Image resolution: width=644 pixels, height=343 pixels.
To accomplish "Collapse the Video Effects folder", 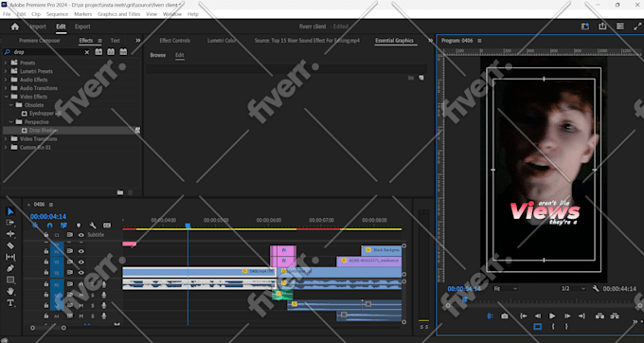I will coord(6,97).
